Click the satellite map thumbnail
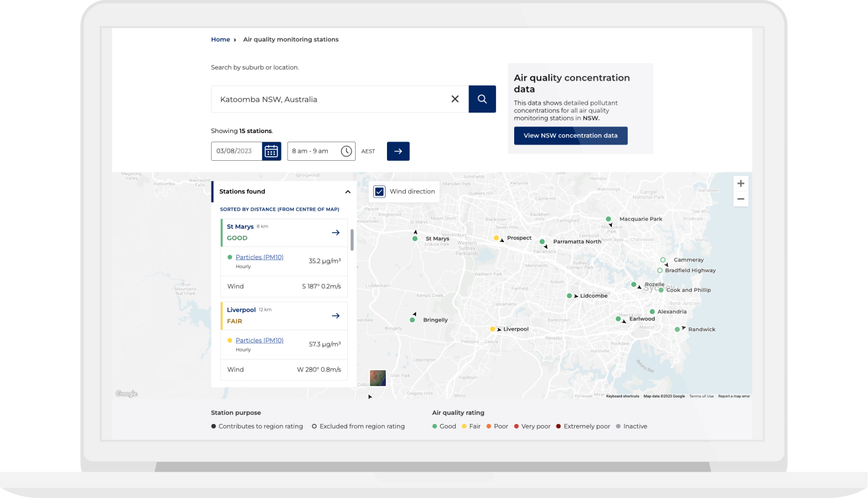This screenshot has height=498, width=868. coord(378,378)
